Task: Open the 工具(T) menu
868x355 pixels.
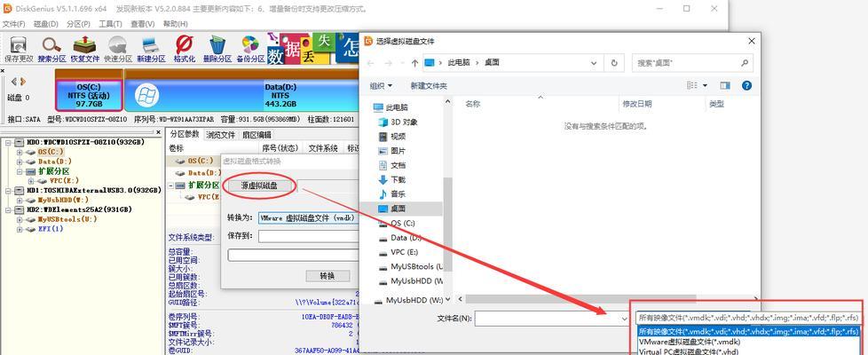Action: (110, 24)
